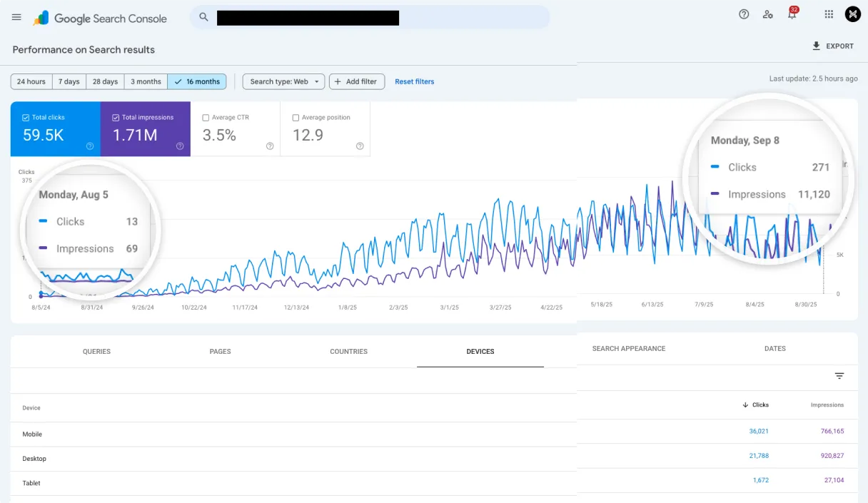Screen dimensions: 868x503
Task: Open help icon on Total impressions card
Action: point(180,146)
